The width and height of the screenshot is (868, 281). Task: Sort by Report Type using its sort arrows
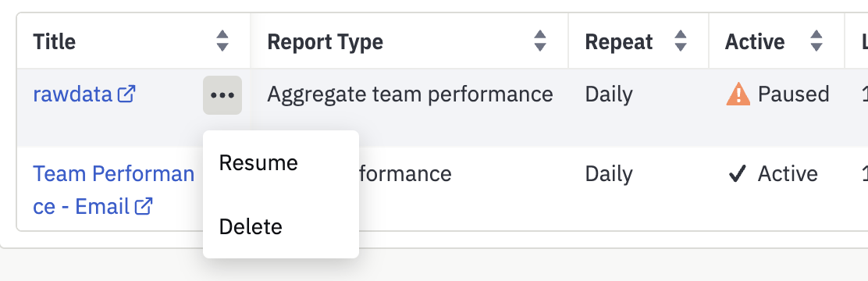point(540,41)
